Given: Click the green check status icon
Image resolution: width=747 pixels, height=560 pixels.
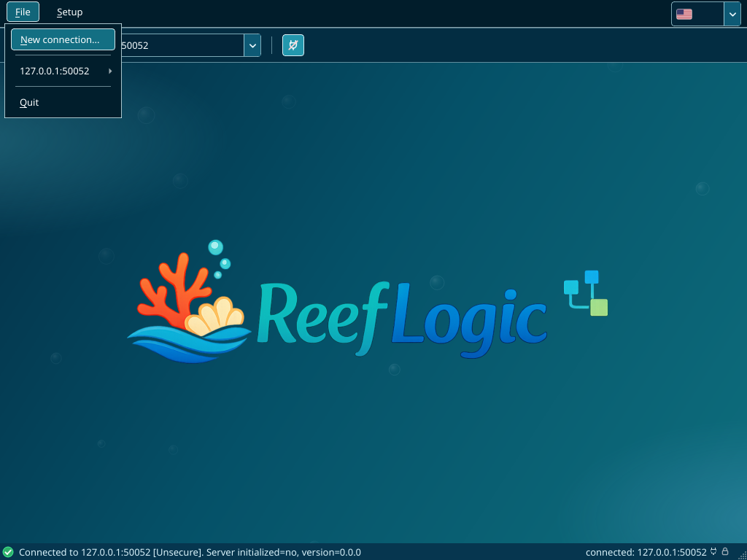Looking at the screenshot, I should point(8,552).
